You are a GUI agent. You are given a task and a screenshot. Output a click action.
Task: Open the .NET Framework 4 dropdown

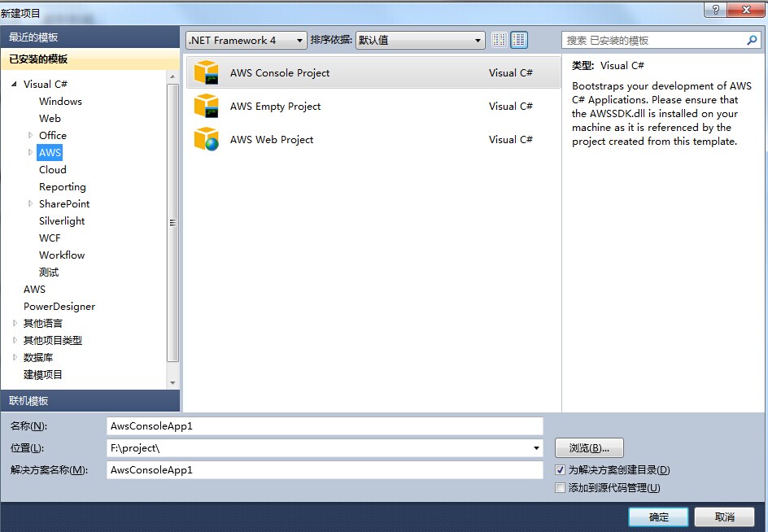click(247, 40)
